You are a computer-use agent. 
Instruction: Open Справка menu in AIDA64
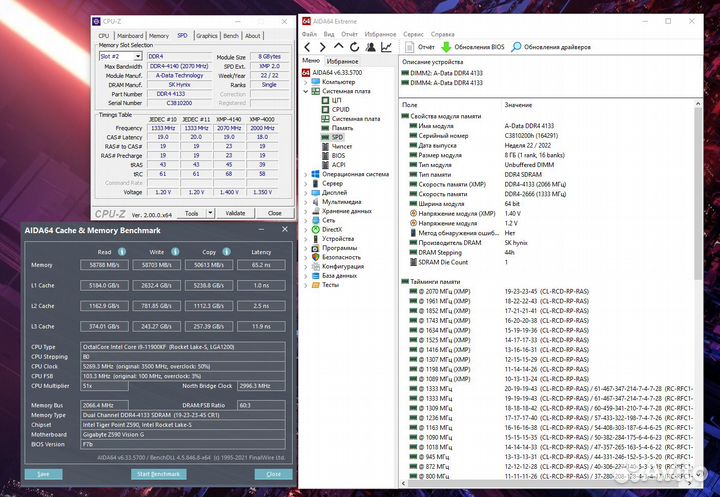pyautogui.click(x=443, y=34)
